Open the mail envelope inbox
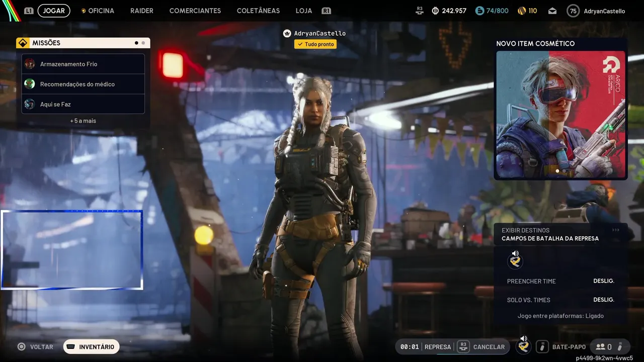644x362 pixels. [552, 11]
